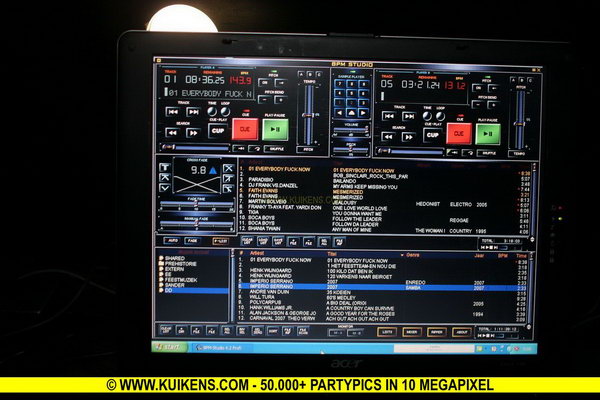Click the Loop knob on Player B
This screenshot has width=600, height=400.
coord(440,116)
